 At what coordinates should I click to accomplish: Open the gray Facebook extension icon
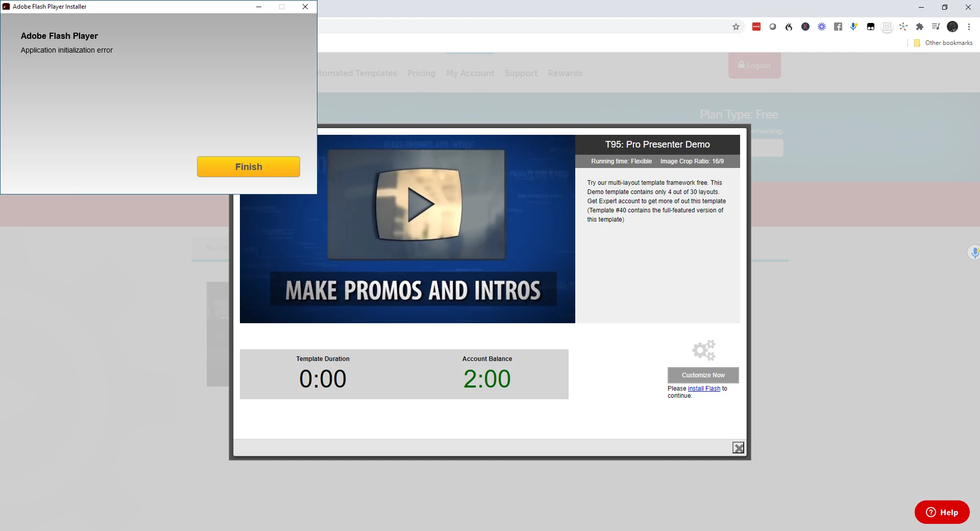coord(838,27)
